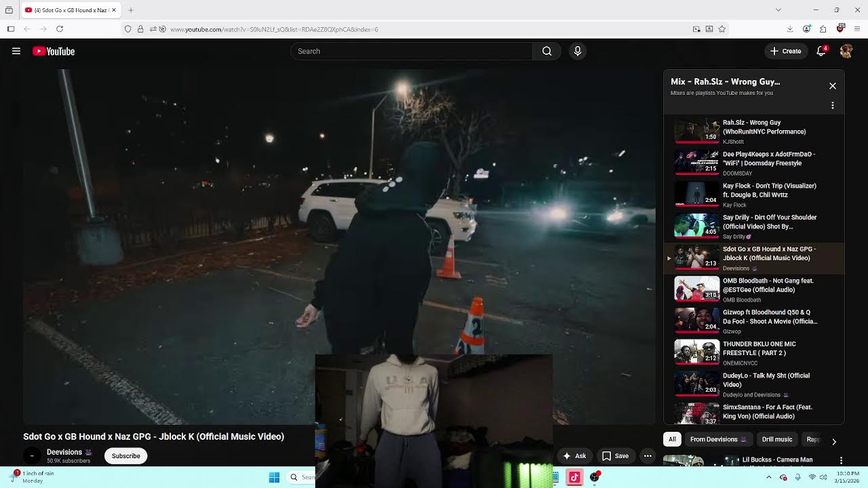The width and height of the screenshot is (868, 488).
Task: Start voice search with the microphone
Action: [x=578, y=51]
